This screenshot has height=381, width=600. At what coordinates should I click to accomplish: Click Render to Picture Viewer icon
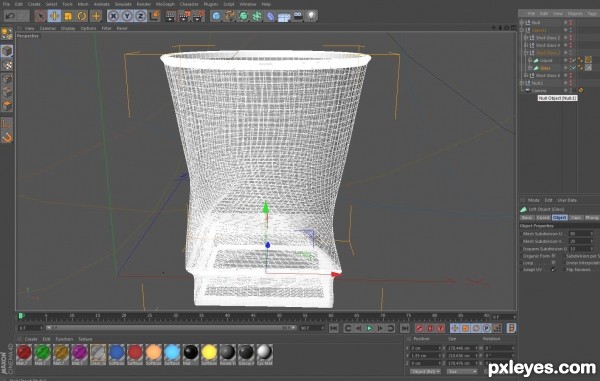click(x=184, y=16)
